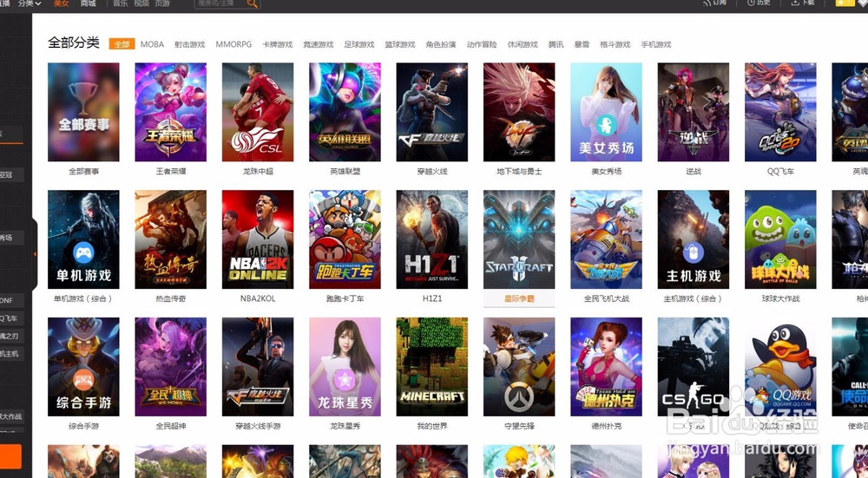Open 美女 in the top navigation
Screen dimensions: 868x478
[62, 3]
